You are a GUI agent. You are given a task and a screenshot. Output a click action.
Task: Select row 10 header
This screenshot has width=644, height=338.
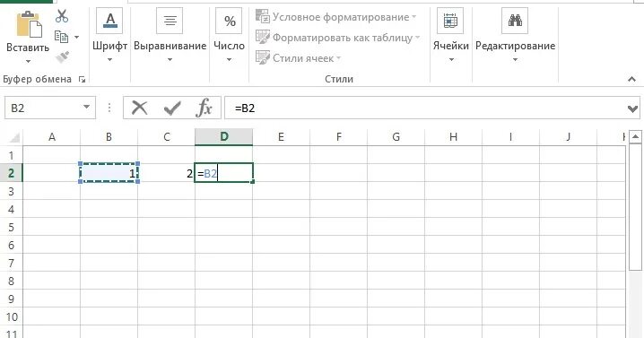tap(11, 316)
